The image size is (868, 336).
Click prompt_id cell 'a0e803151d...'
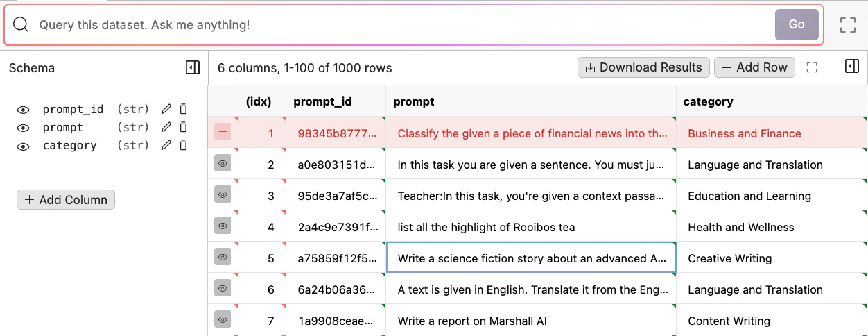point(336,165)
